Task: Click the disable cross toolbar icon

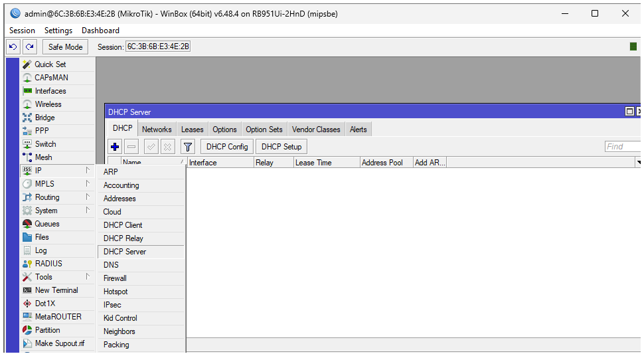Action: click(167, 146)
